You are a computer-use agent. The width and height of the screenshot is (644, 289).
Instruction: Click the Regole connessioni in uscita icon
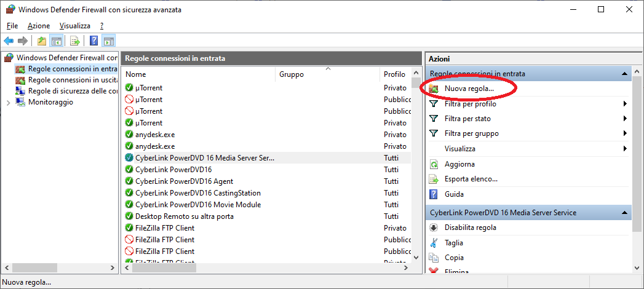pos(20,80)
